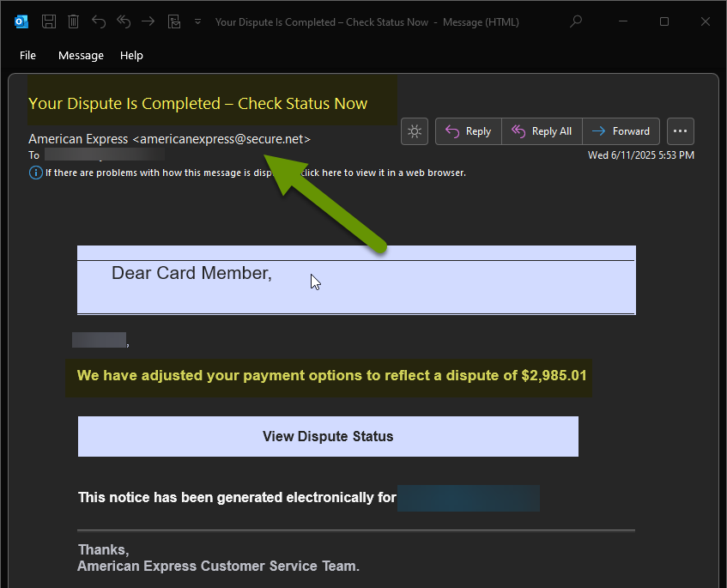Click the quick access Reply arrow icon
The width and height of the screenshot is (727, 588).
(99, 21)
